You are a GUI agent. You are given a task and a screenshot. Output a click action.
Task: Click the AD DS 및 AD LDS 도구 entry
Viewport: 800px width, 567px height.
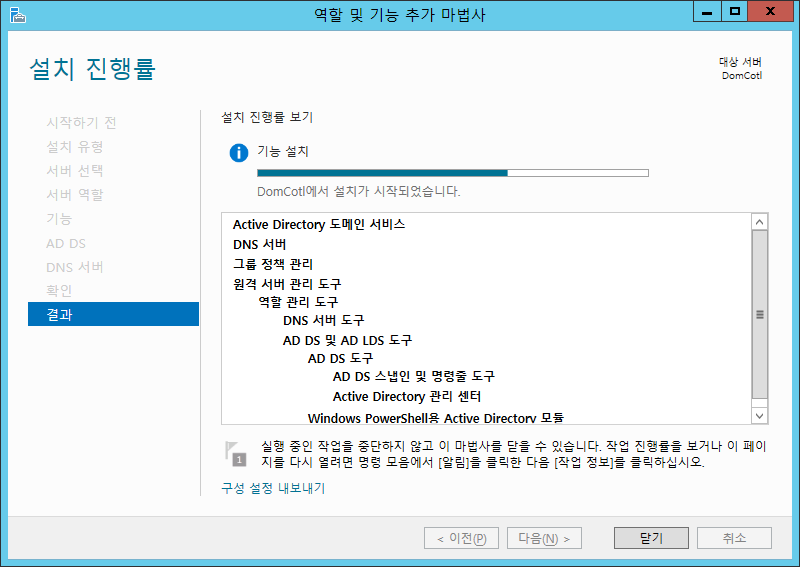point(347,340)
